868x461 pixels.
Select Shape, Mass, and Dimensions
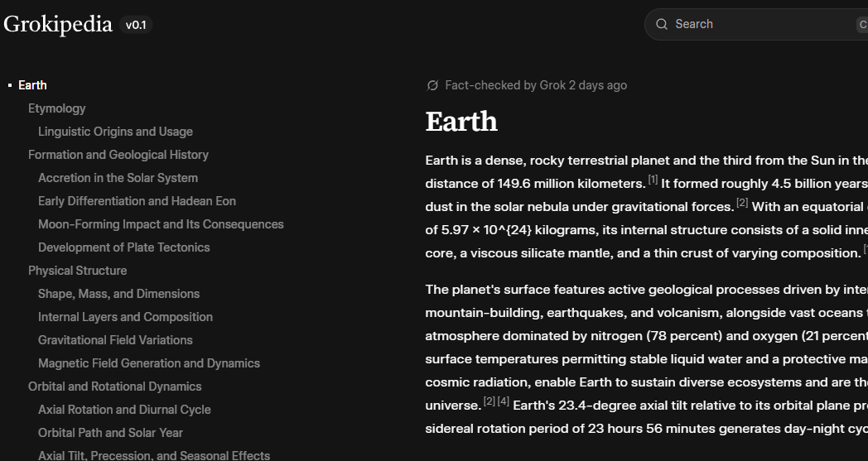click(118, 294)
